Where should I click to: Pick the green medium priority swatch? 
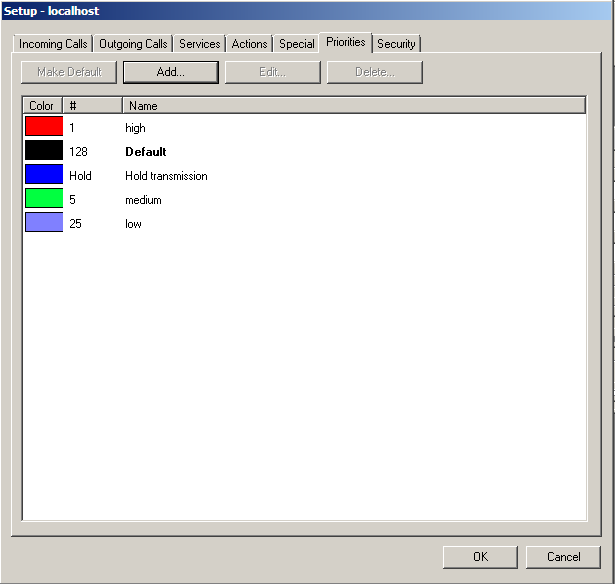click(x=44, y=199)
